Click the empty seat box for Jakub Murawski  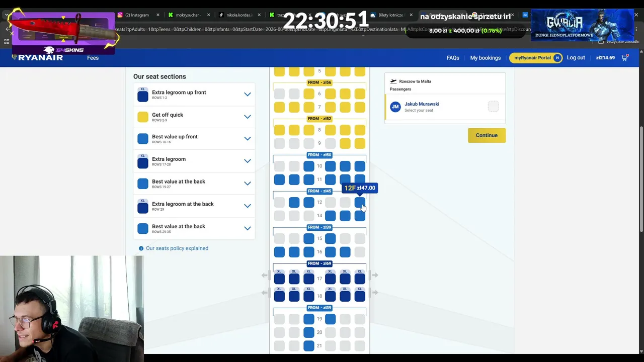[493, 106]
